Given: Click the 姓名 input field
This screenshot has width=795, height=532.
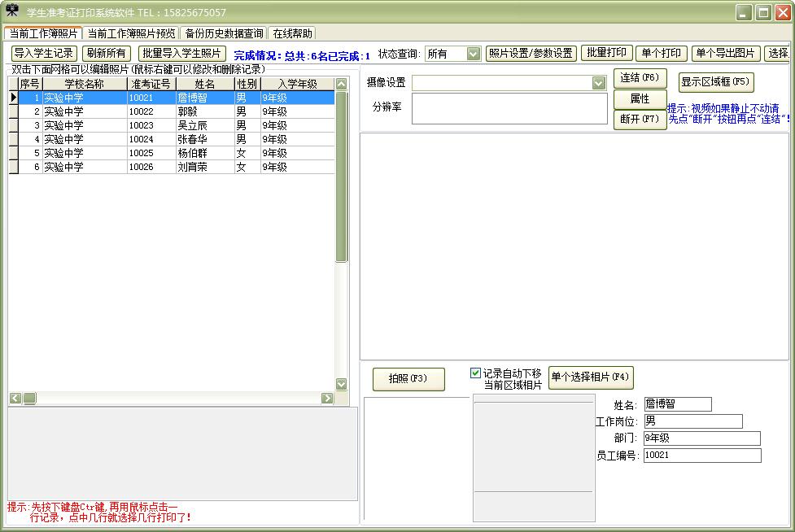Looking at the screenshot, I should click(x=677, y=404).
